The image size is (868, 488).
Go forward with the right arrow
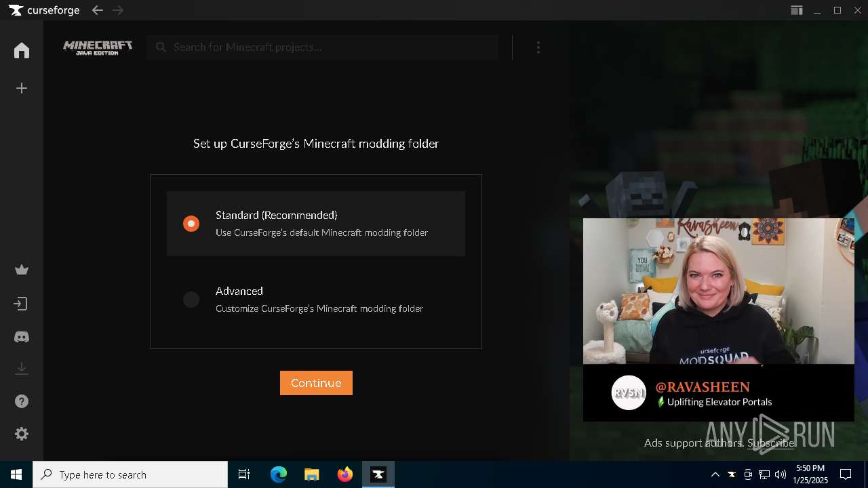118,10
